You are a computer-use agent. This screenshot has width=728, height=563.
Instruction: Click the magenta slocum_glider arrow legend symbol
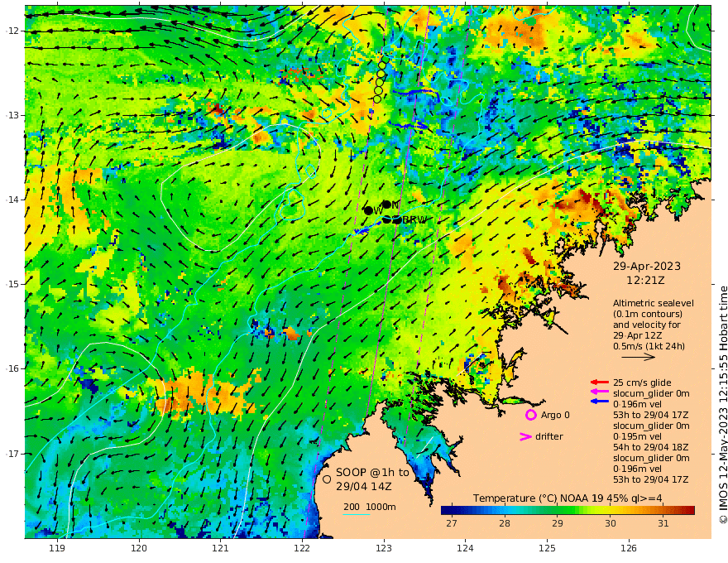pyautogui.click(x=600, y=392)
